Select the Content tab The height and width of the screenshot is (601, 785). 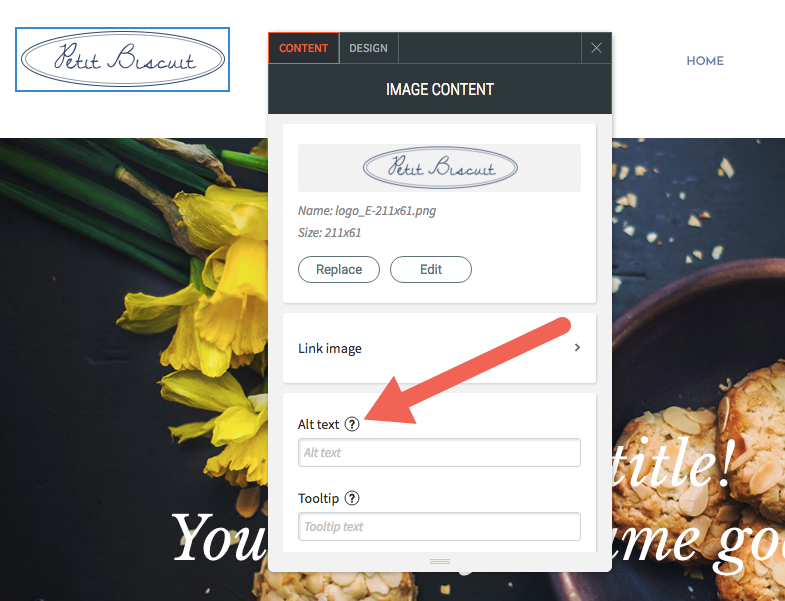pos(304,48)
